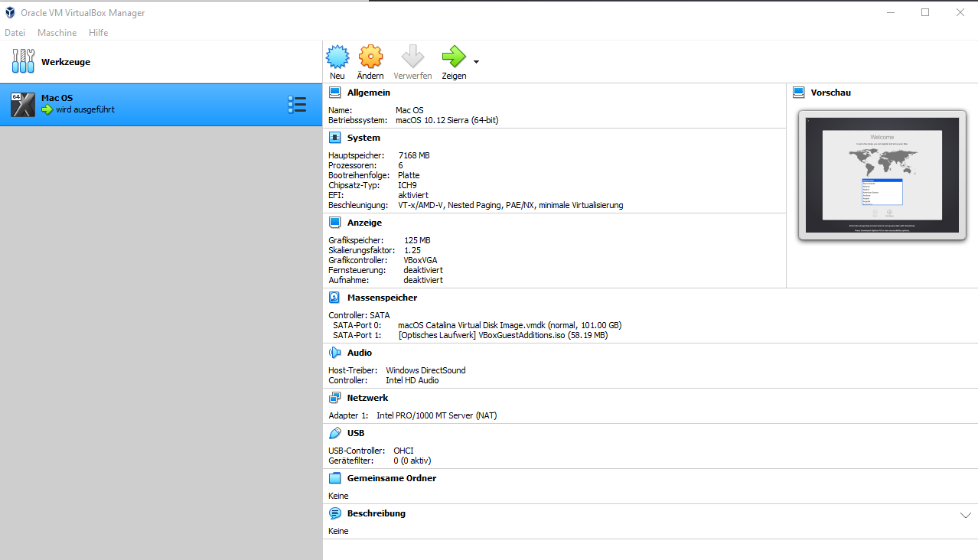
Task: Select the Werkzeuge tools icon
Action: [x=23, y=61]
